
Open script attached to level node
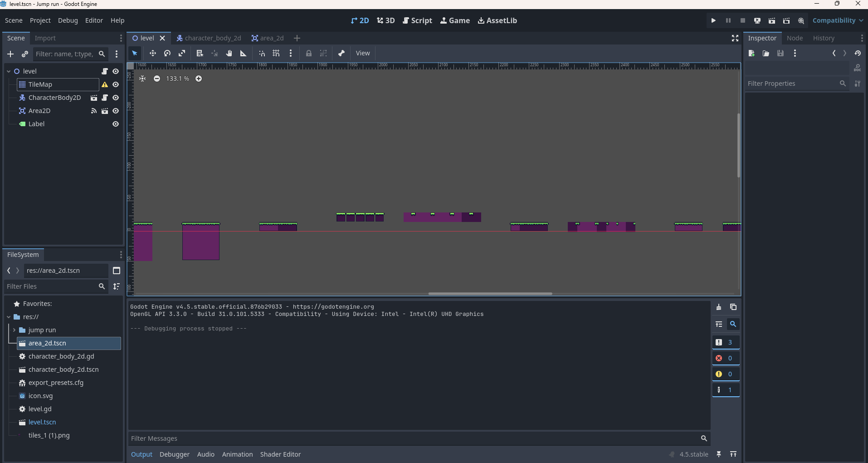pos(105,71)
